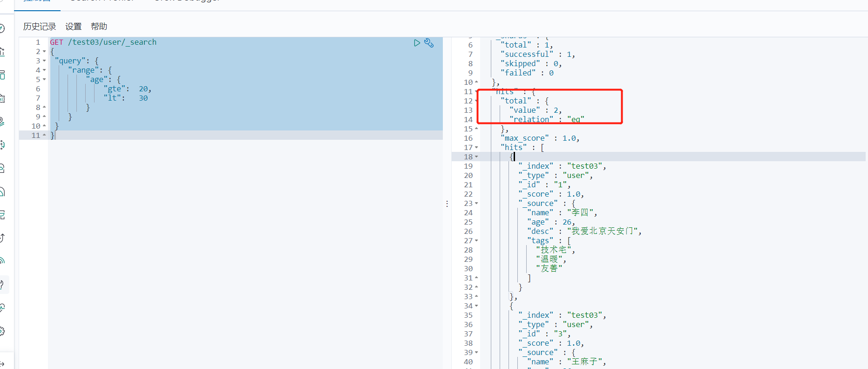Toggle fold arrow at request line 11
The width and height of the screenshot is (868, 369).
[44, 135]
